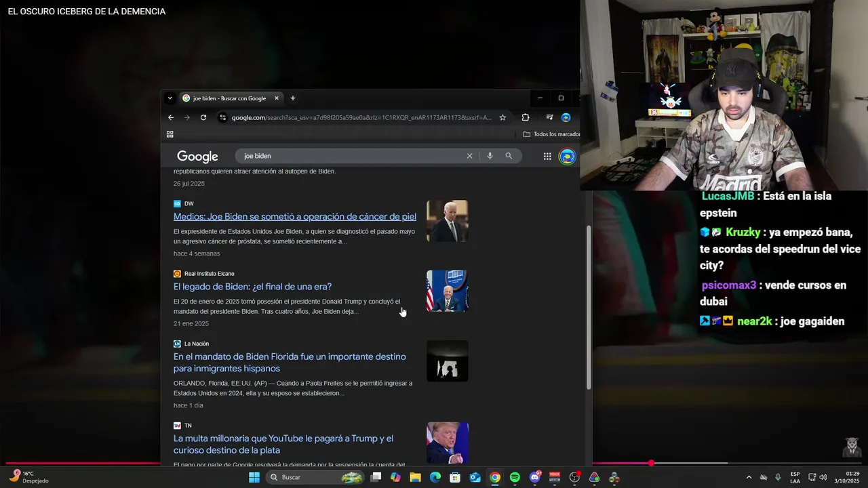Open volume control in system tray
Screen dimensions: 868x488
click(823, 477)
